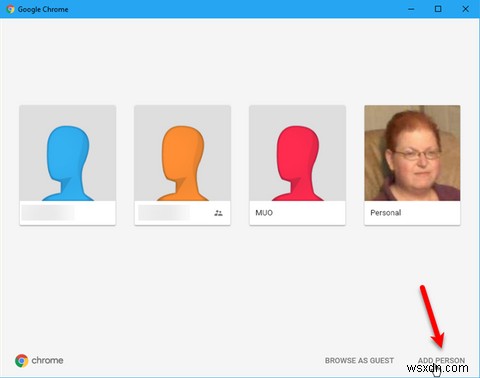Screen dimensions: 480x378
Task: Close the Google Chrome profile window
Action: pyautogui.click(x=466, y=9)
